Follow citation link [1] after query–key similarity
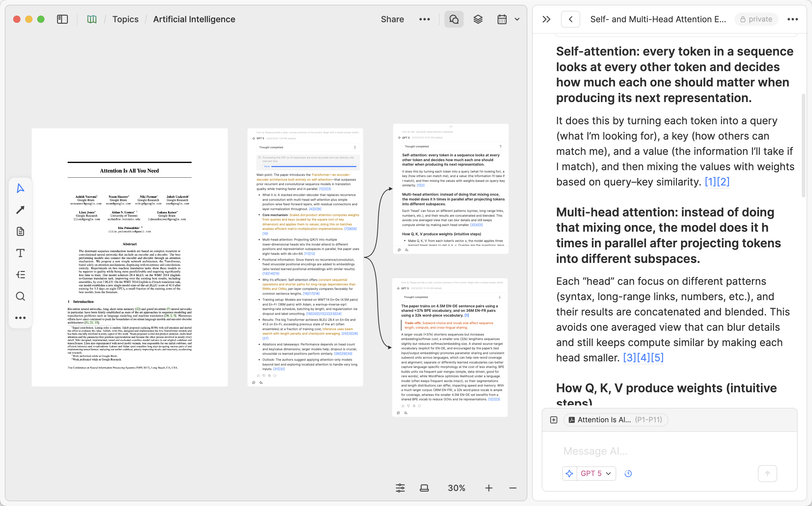 (x=710, y=182)
